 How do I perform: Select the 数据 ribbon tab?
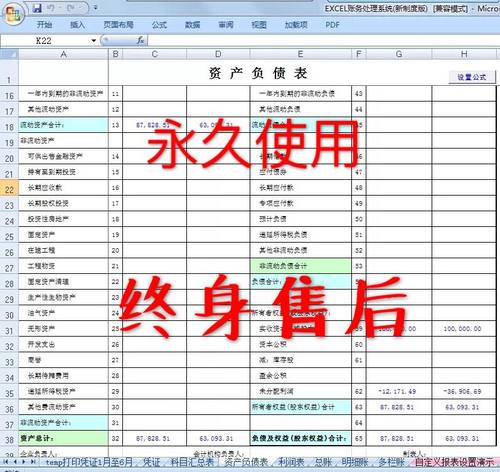coord(192,25)
